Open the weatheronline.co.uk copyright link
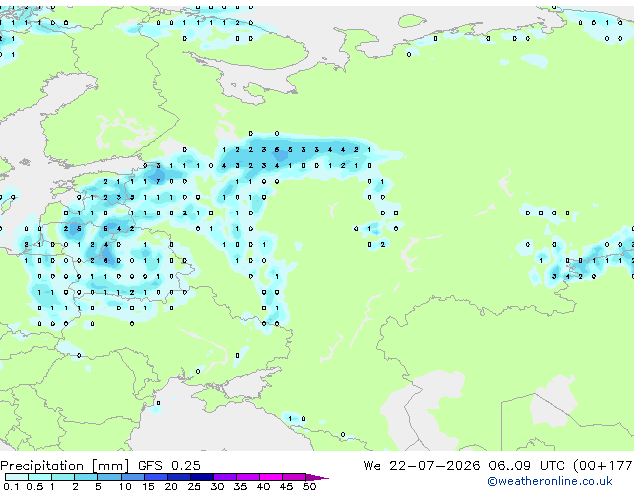634x490 pixels. pos(550,481)
